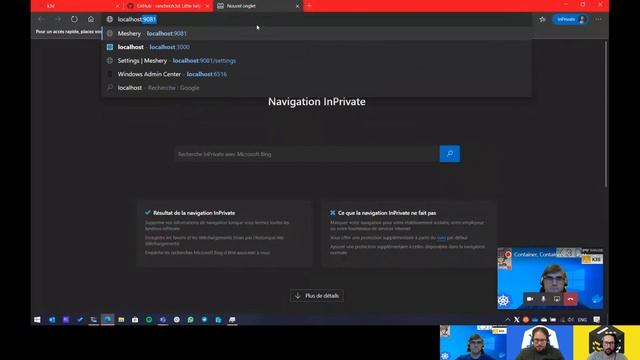Show hidden system tray icons chevron
640x360 pixels.
(508, 320)
